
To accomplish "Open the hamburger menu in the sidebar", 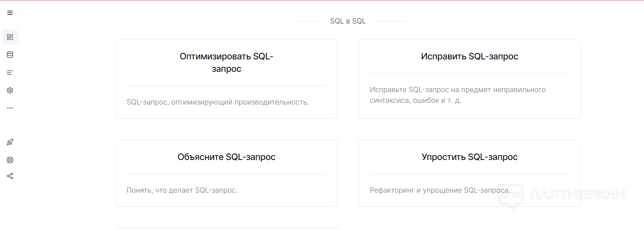I will pos(10,13).
